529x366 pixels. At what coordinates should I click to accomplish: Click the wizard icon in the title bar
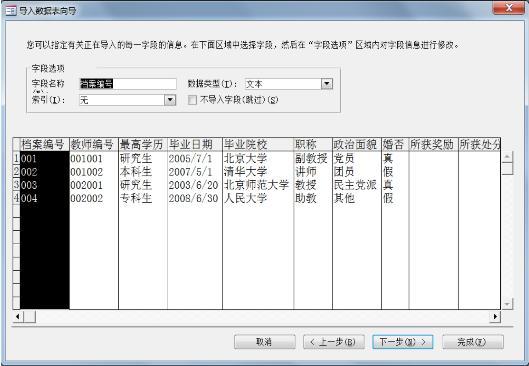click(11, 10)
